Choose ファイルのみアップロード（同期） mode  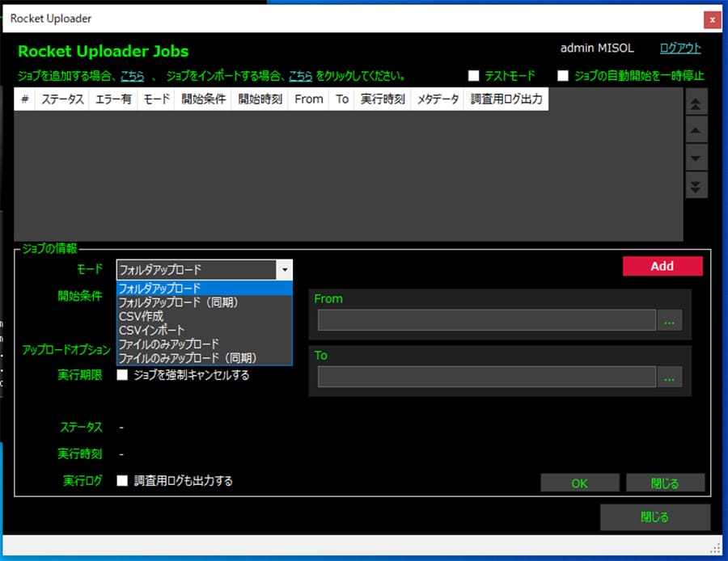(x=205, y=358)
